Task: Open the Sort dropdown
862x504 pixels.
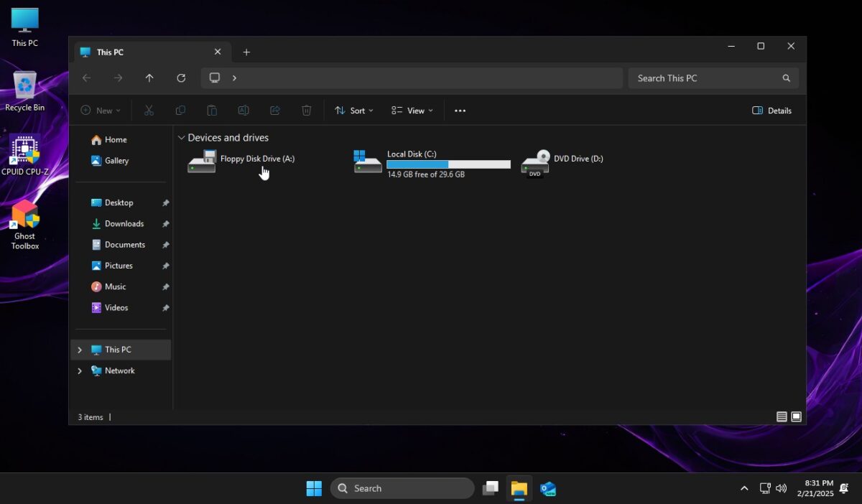Action: point(353,110)
